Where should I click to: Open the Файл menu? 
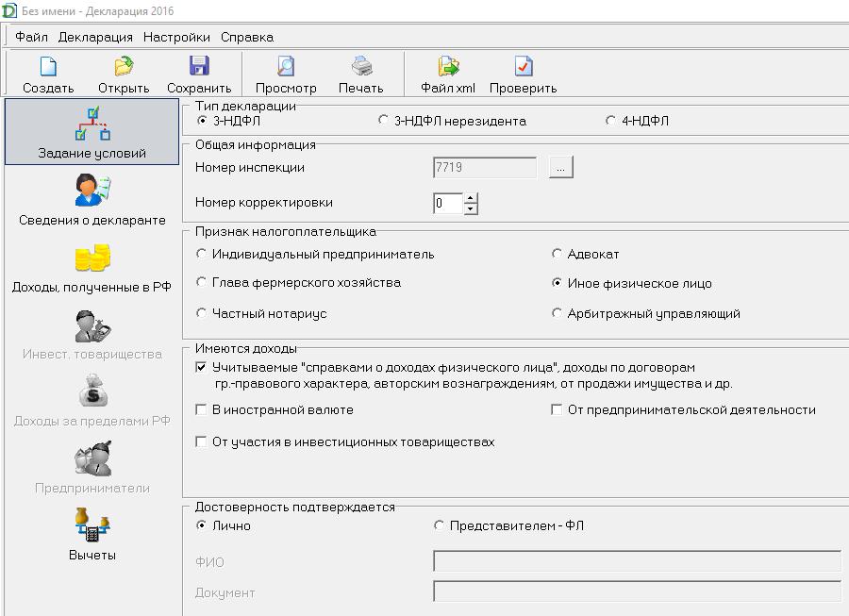(31, 38)
